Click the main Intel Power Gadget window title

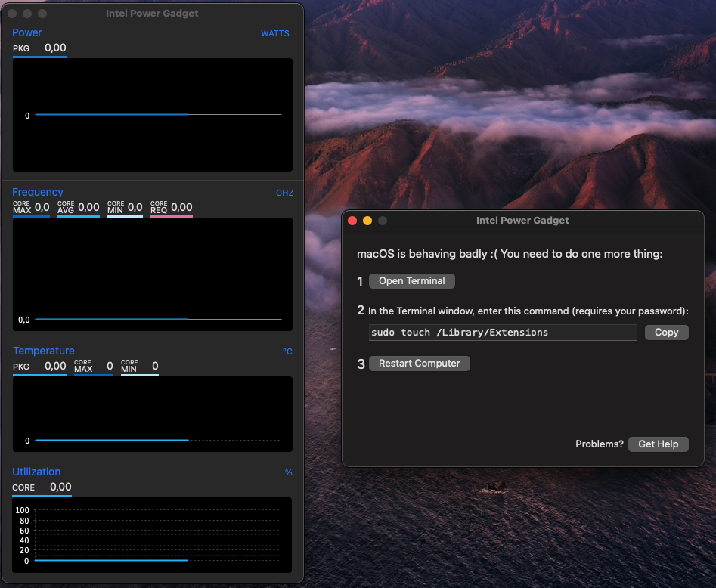point(152,14)
